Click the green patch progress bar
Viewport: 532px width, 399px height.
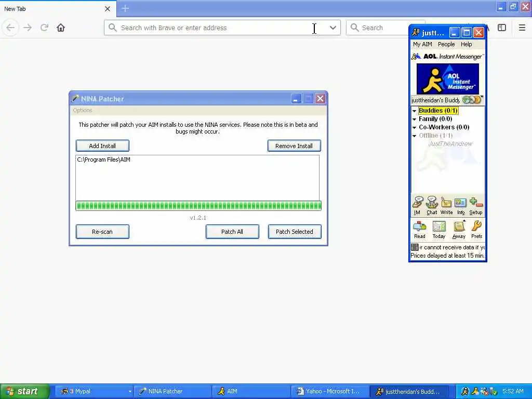(198, 206)
